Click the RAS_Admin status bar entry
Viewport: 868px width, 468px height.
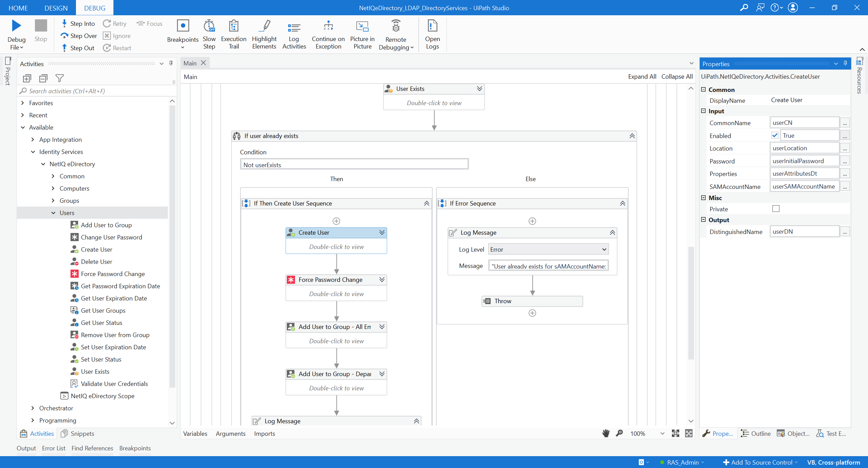pyautogui.click(x=682, y=462)
